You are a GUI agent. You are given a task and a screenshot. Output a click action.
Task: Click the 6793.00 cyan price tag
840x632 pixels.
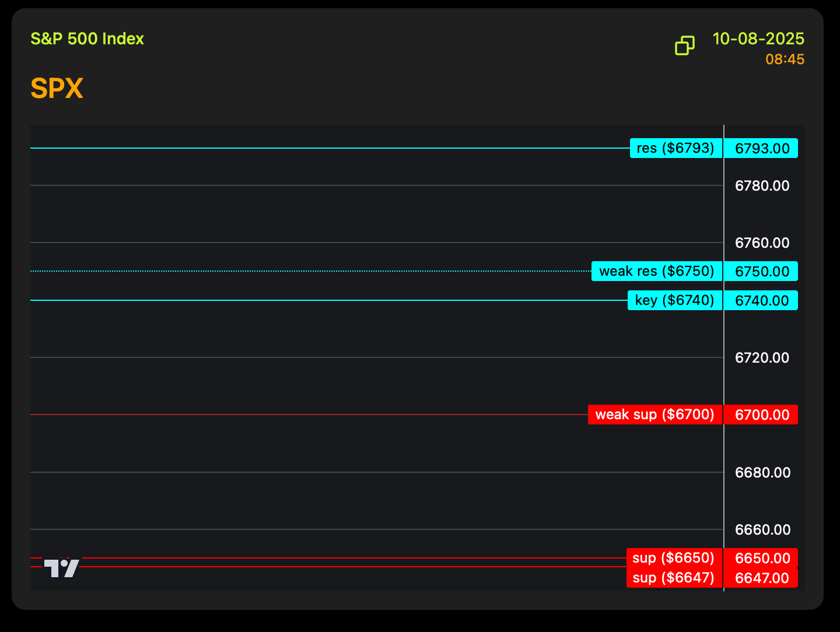point(761,149)
